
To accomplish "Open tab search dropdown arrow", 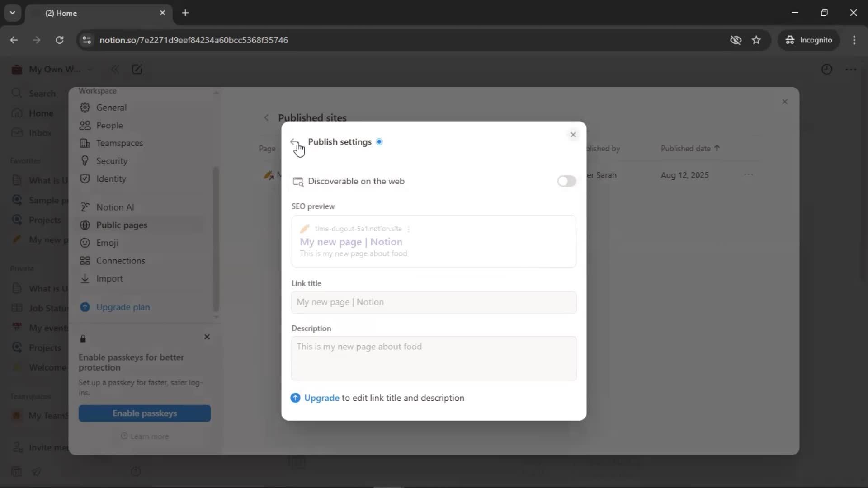I will 13,13.
